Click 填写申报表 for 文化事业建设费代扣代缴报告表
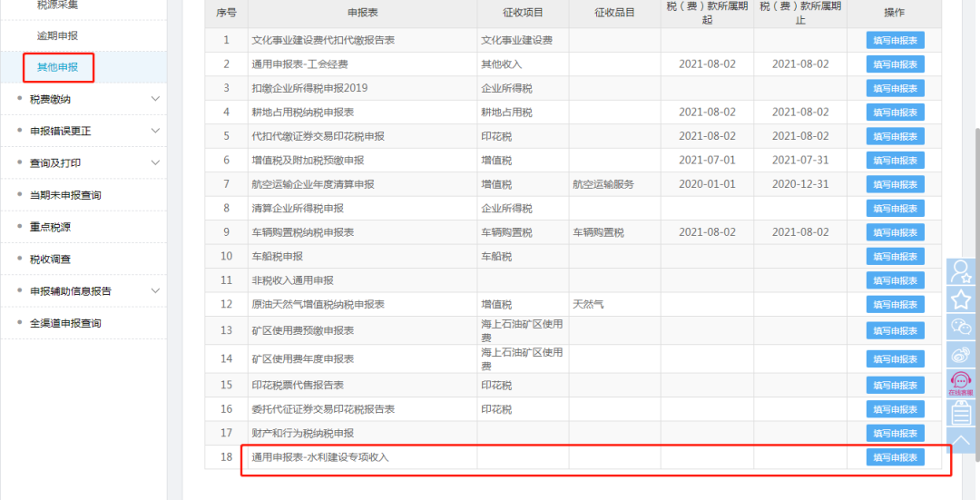 point(895,40)
